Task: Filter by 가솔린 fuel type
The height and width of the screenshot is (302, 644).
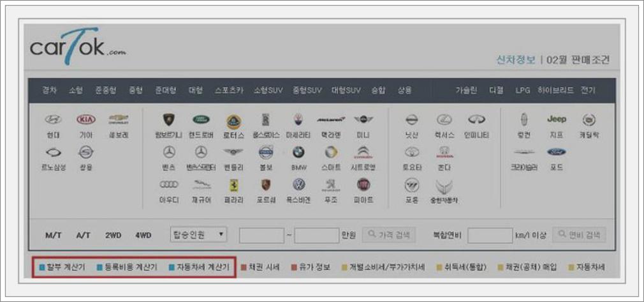Action: click(466, 91)
